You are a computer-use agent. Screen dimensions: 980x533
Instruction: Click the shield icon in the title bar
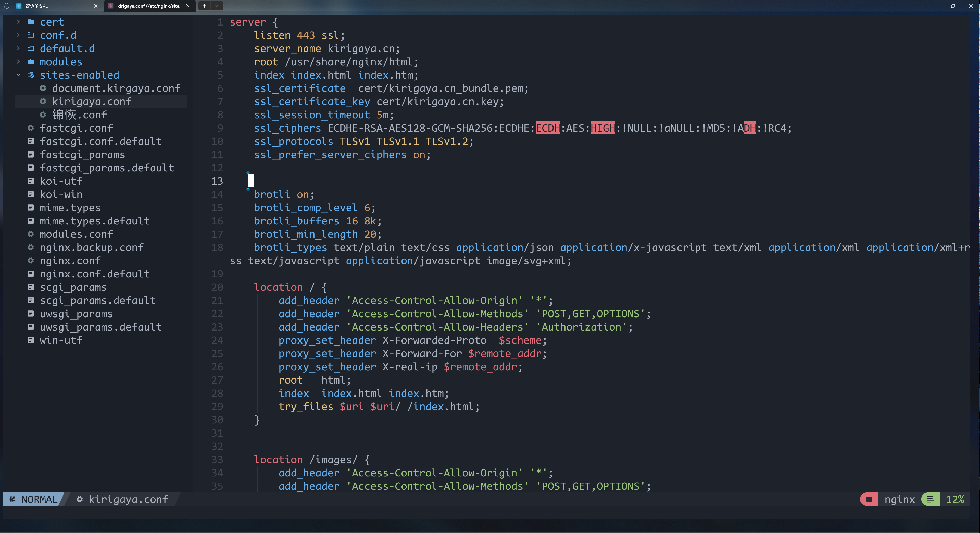point(6,6)
